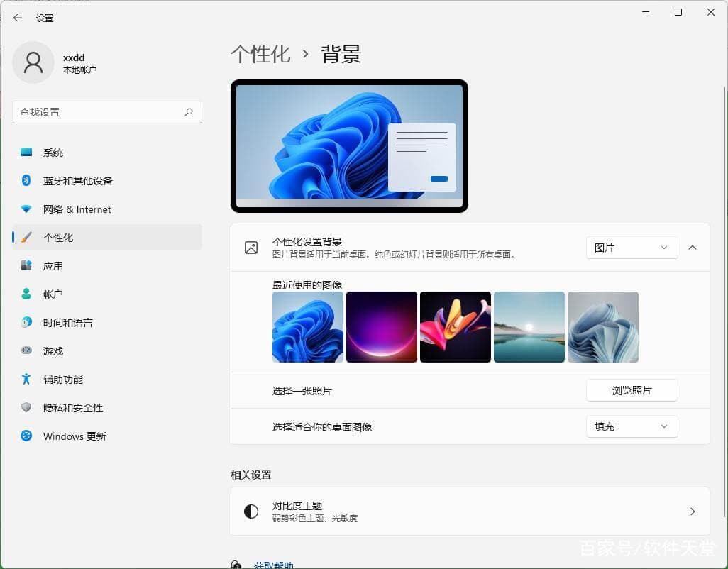Click the 网络 & Internet wifi icon

tap(26, 209)
